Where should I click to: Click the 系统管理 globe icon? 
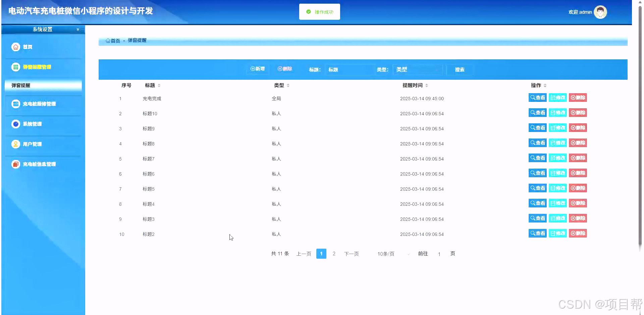point(15,124)
